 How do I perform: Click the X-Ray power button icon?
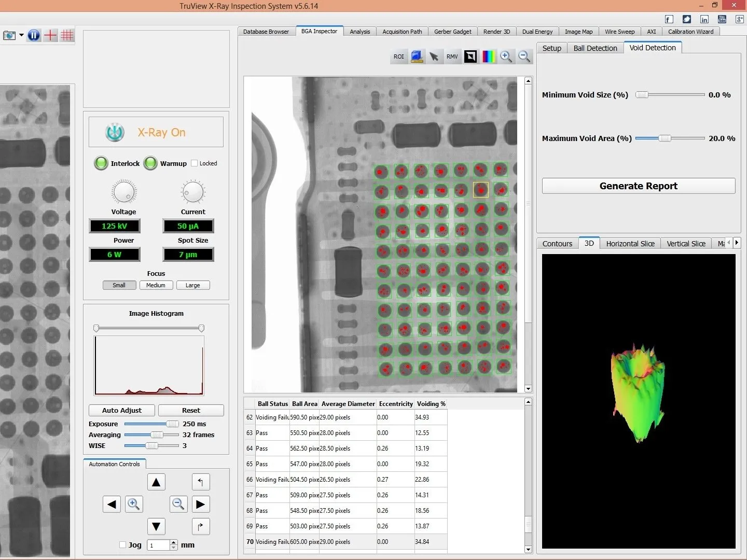(x=115, y=132)
